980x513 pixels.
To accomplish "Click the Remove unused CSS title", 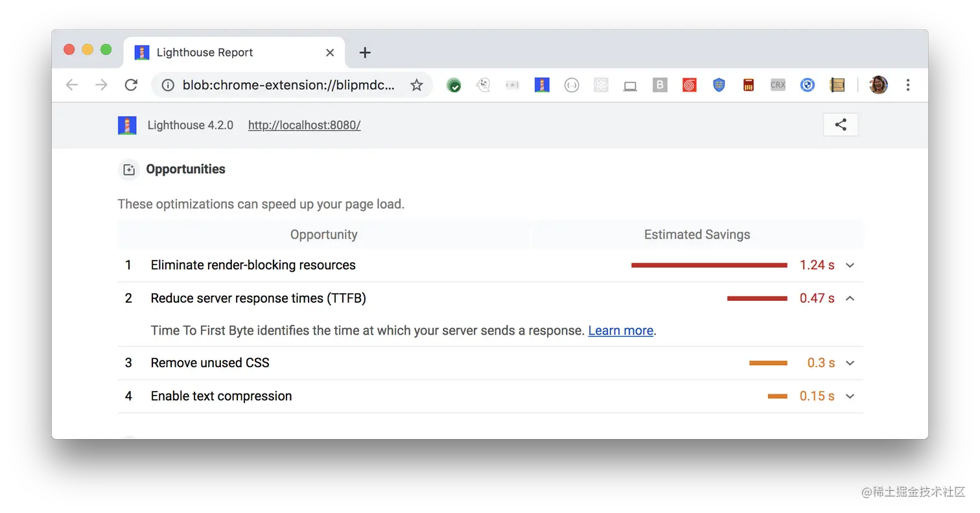I will (x=210, y=363).
